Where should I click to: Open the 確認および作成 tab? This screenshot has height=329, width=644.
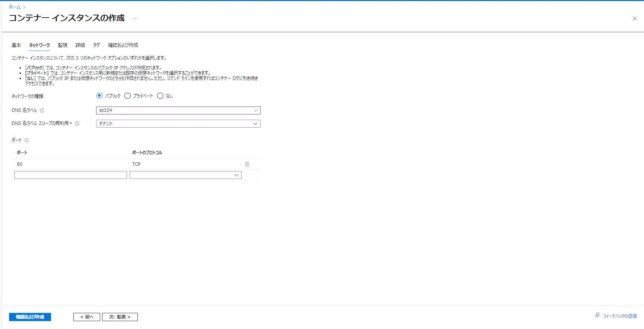click(x=123, y=45)
